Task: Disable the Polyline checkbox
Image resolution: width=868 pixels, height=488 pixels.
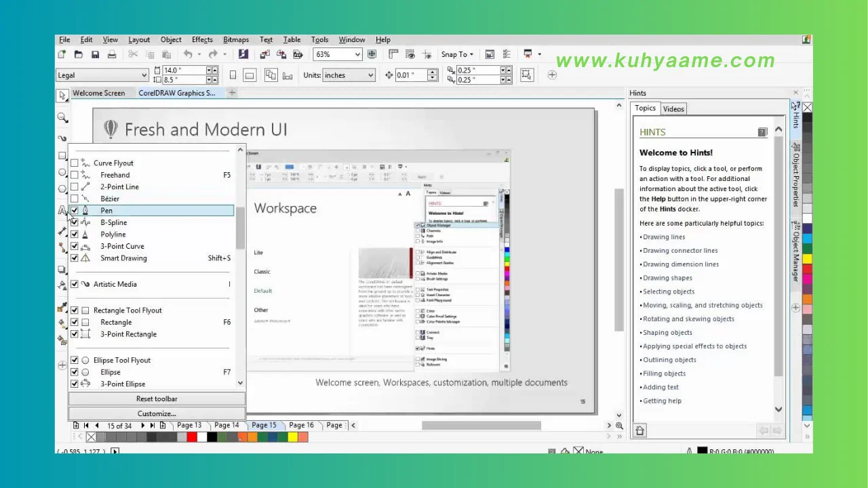Action: [75, 235]
